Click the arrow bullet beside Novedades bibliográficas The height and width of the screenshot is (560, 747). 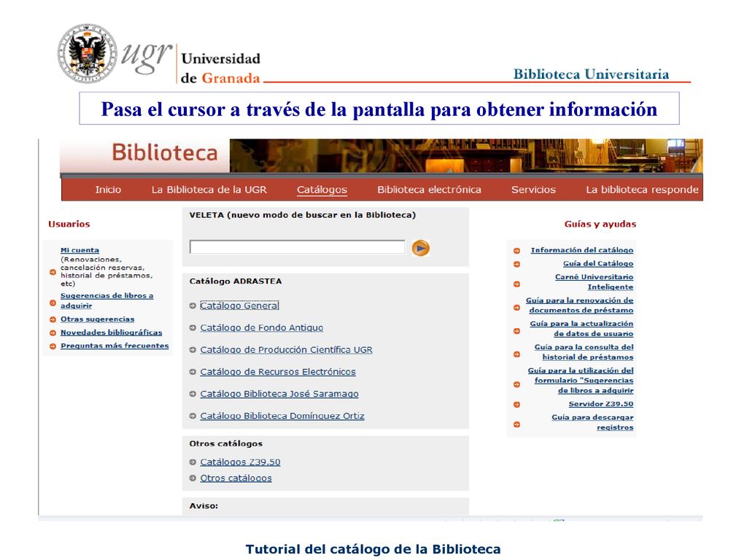pos(53,332)
